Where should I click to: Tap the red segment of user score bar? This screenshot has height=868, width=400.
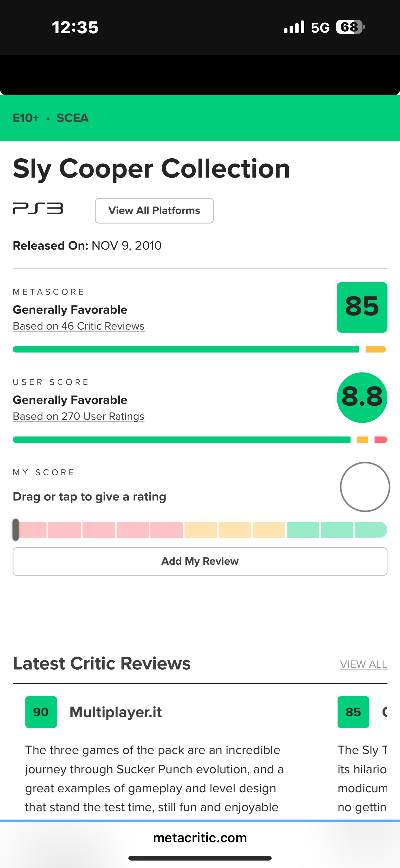click(381, 439)
